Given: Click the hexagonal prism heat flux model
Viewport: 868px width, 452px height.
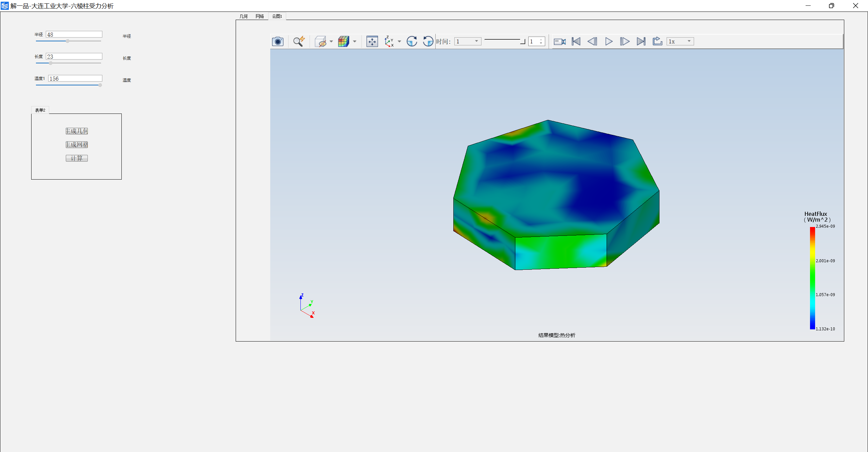Looking at the screenshot, I should pyautogui.click(x=556, y=195).
